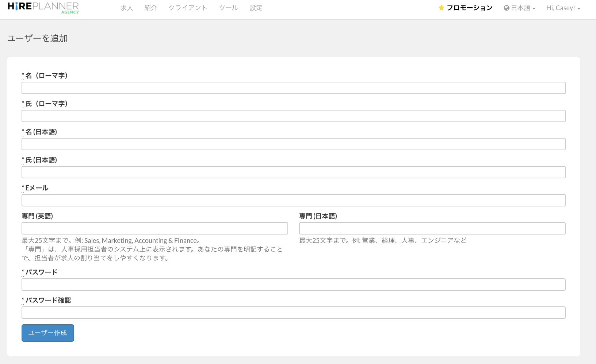This screenshot has width=596, height=364.
Task: Open the 求人 menu
Action: (x=127, y=8)
